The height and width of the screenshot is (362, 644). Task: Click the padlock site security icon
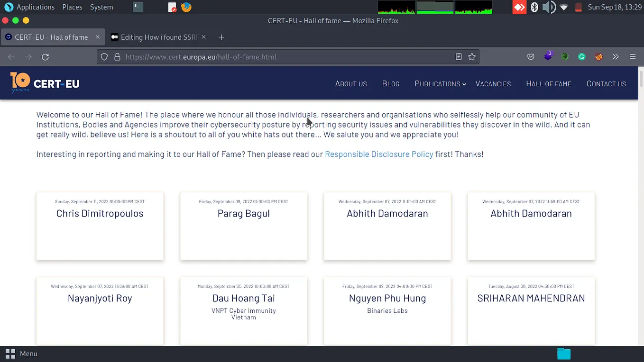click(x=117, y=56)
